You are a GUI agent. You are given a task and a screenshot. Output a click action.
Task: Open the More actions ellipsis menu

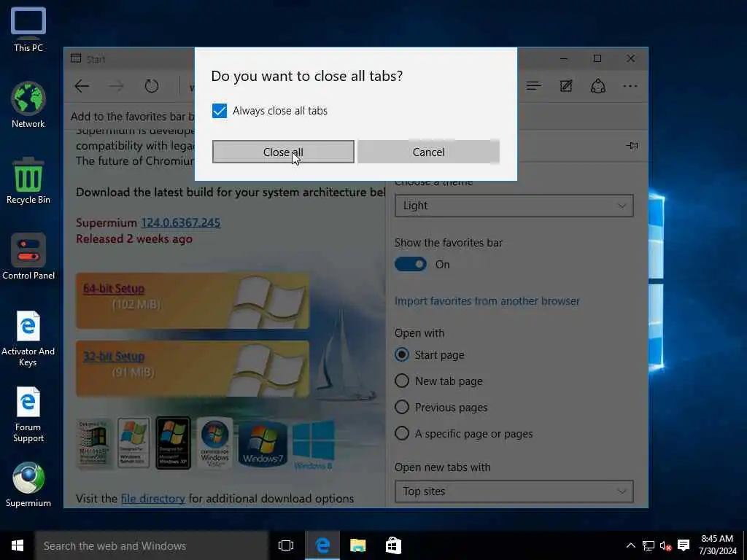coord(630,86)
